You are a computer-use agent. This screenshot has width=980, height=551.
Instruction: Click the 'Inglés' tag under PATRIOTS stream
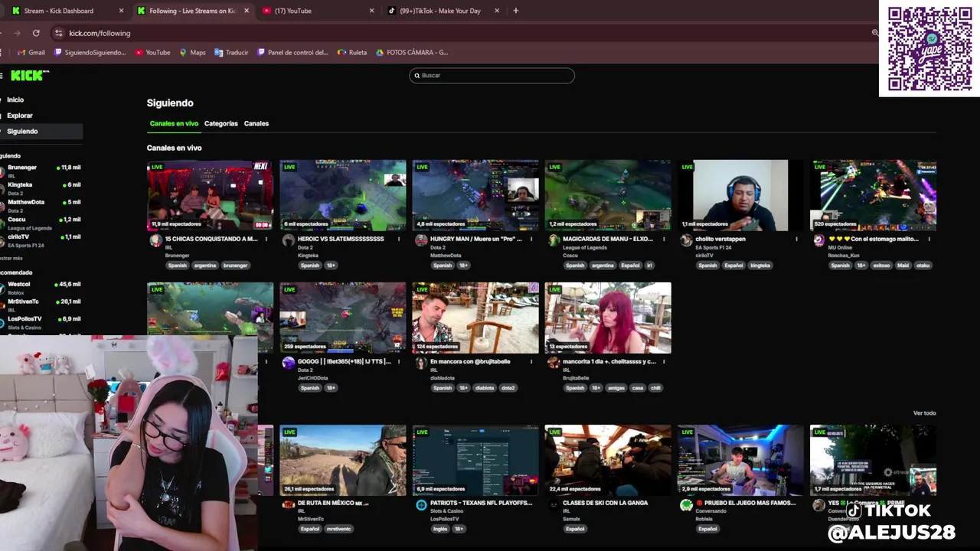(x=440, y=529)
